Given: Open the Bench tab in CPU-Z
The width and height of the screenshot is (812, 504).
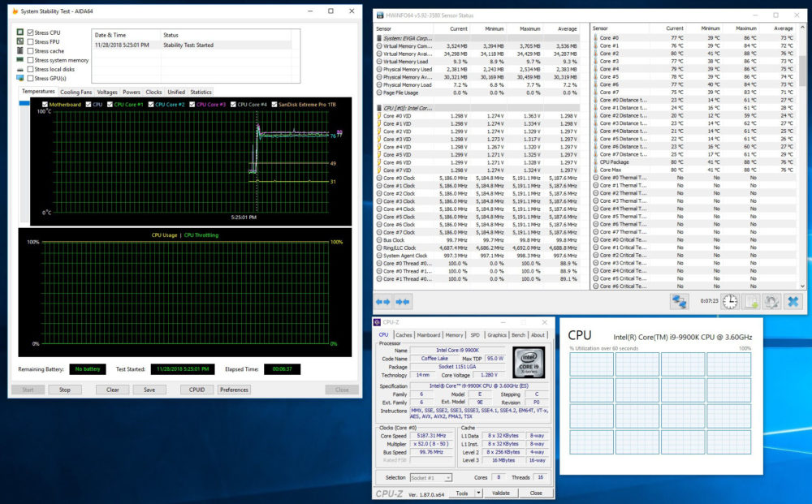Looking at the screenshot, I should (518, 335).
